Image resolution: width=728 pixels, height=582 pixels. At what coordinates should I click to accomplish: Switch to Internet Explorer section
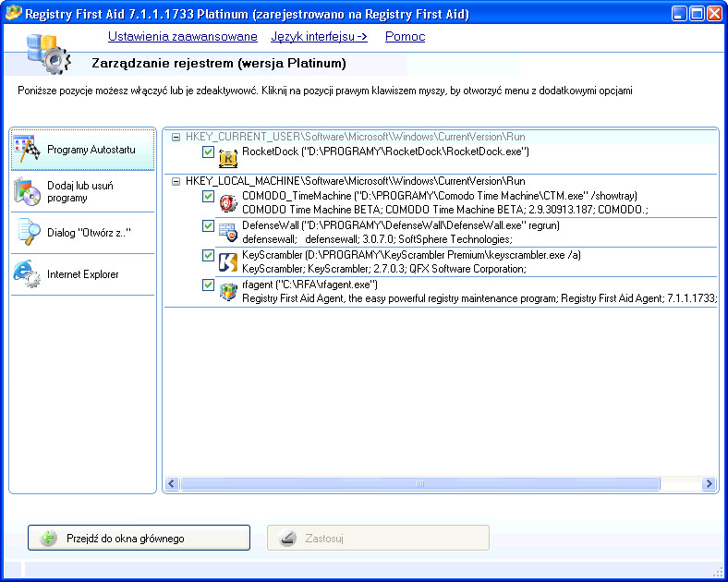pos(82,274)
